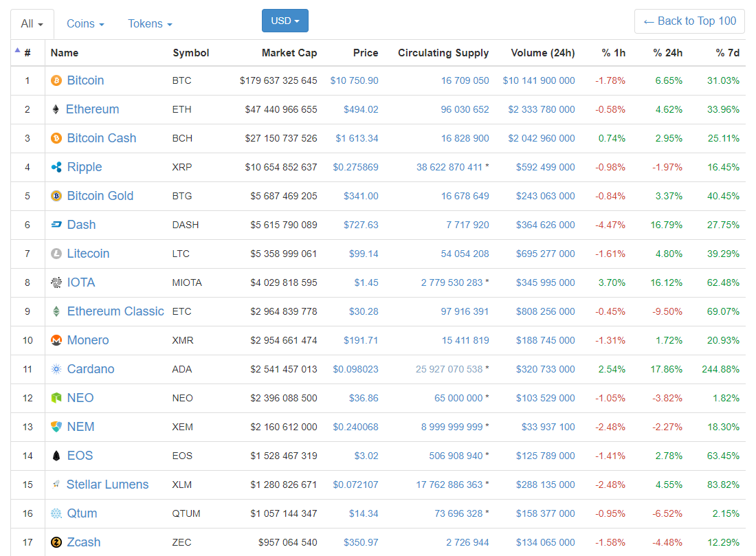This screenshot has height=556, width=756.
Task: Open the Stellar Lumens coin link
Action: coord(107,485)
